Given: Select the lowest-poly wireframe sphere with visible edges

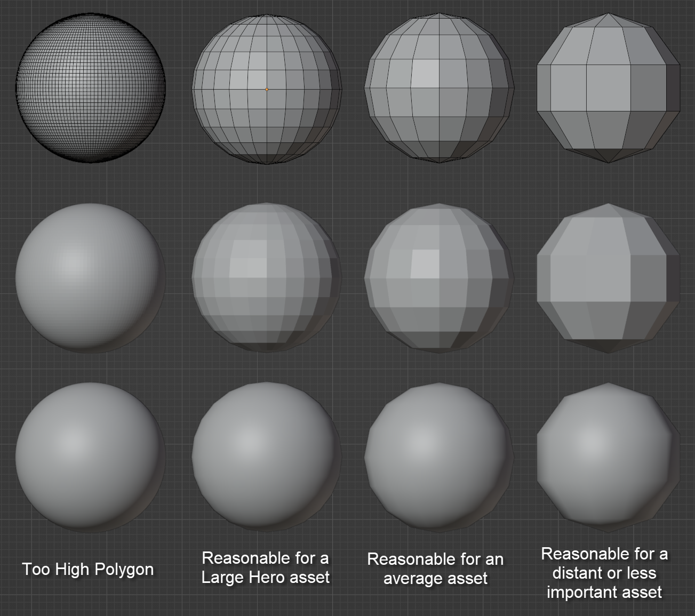Looking at the screenshot, I should [609, 87].
